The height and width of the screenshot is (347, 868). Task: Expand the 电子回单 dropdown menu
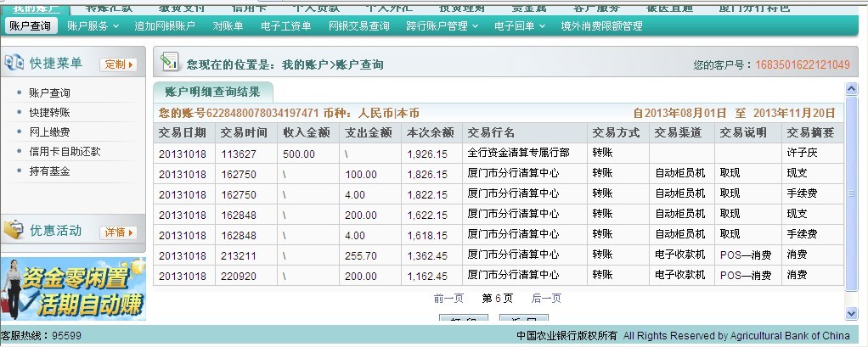tap(520, 26)
